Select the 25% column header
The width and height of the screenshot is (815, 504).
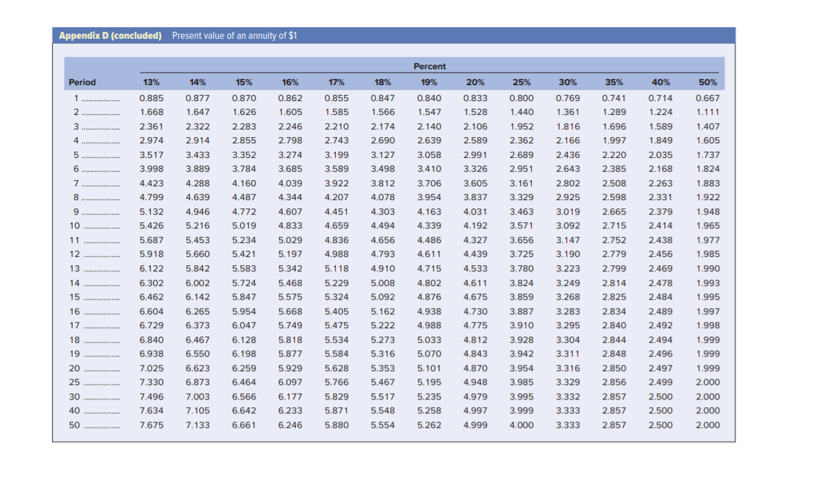tap(521, 82)
